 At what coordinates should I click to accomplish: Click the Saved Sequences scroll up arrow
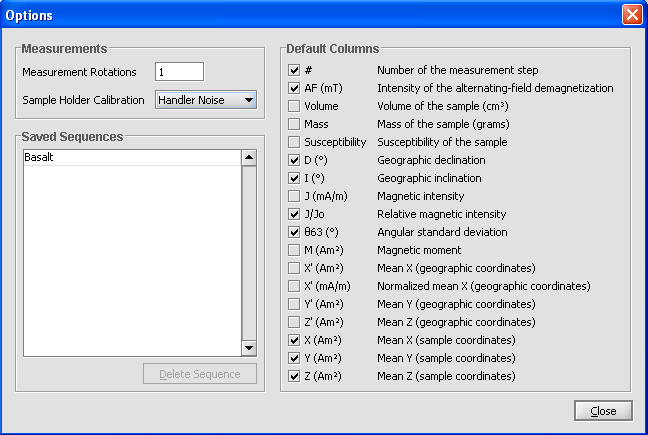pos(249,157)
